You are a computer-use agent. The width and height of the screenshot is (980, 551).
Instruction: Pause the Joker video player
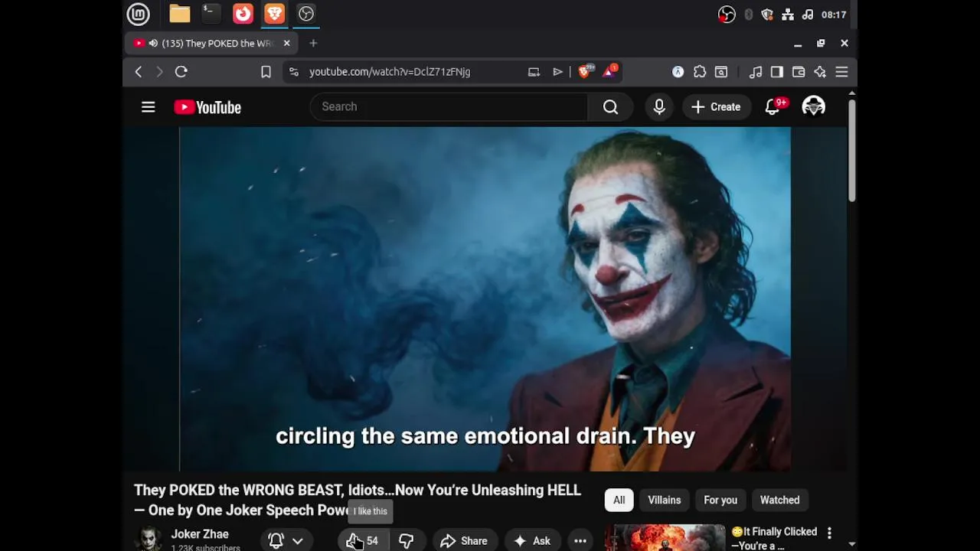(485, 298)
